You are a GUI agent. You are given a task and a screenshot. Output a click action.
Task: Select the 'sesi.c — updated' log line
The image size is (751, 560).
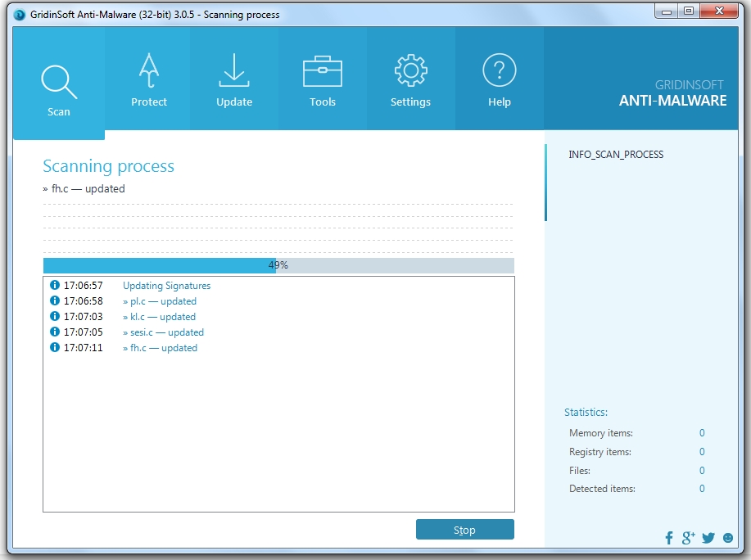(163, 332)
